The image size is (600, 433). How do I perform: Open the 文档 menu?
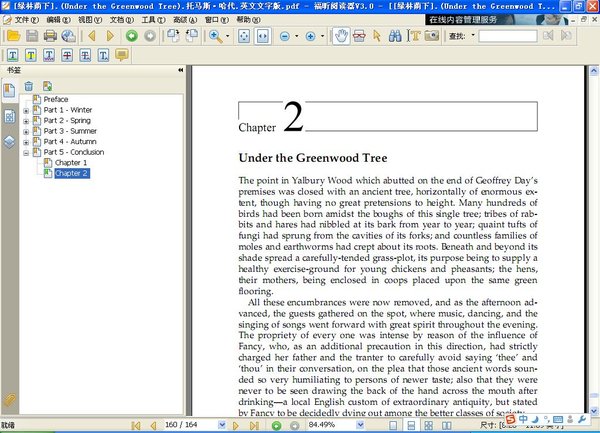click(x=122, y=20)
